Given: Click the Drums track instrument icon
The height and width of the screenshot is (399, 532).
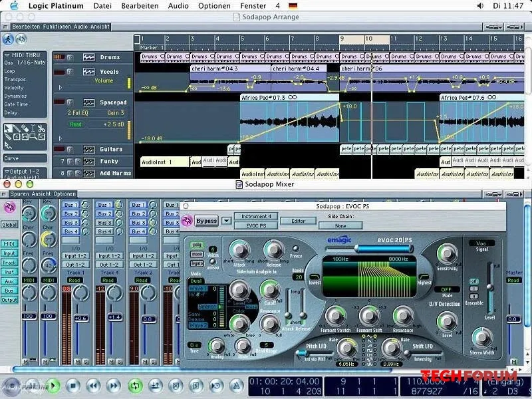Looking at the screenshot, I should click(x=89, y=57).
